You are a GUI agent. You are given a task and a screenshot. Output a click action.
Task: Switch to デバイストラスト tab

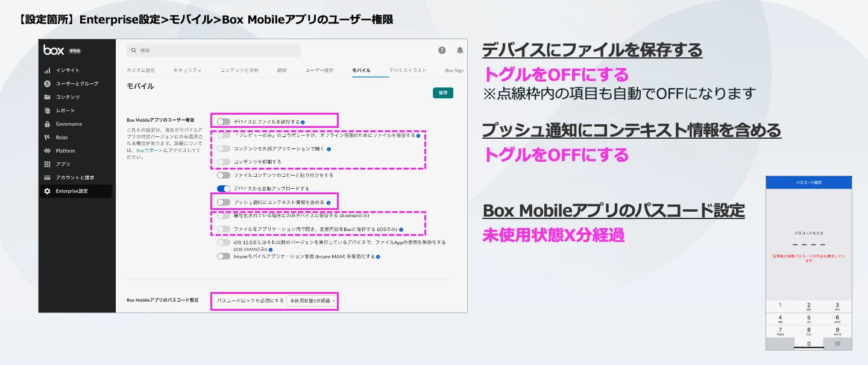click(407, 70)
